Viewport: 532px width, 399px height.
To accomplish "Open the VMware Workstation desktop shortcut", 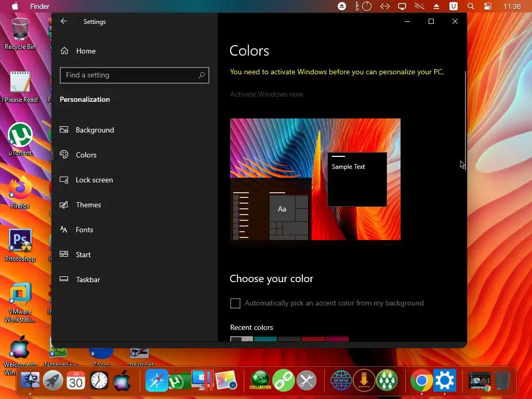I will 20,302.
